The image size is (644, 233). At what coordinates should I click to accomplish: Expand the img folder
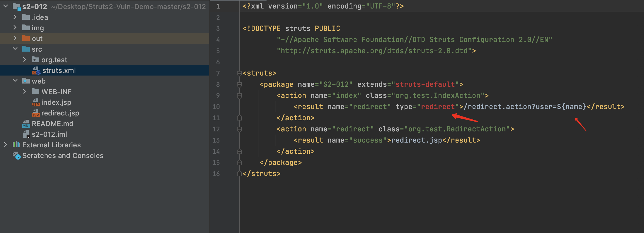tap(15, 28)
